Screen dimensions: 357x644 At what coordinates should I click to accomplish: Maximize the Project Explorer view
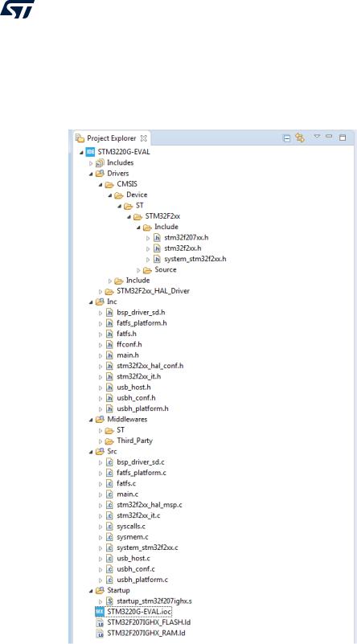coord(342,137)
